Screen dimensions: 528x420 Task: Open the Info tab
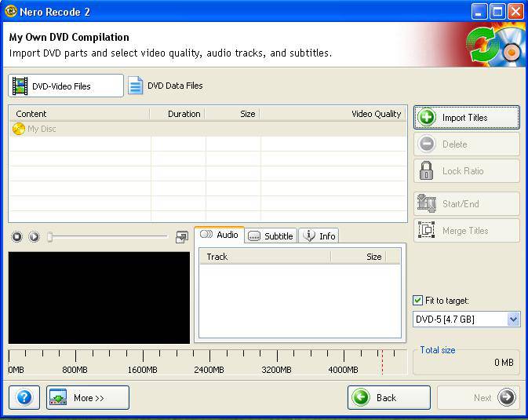click(319, 236)
